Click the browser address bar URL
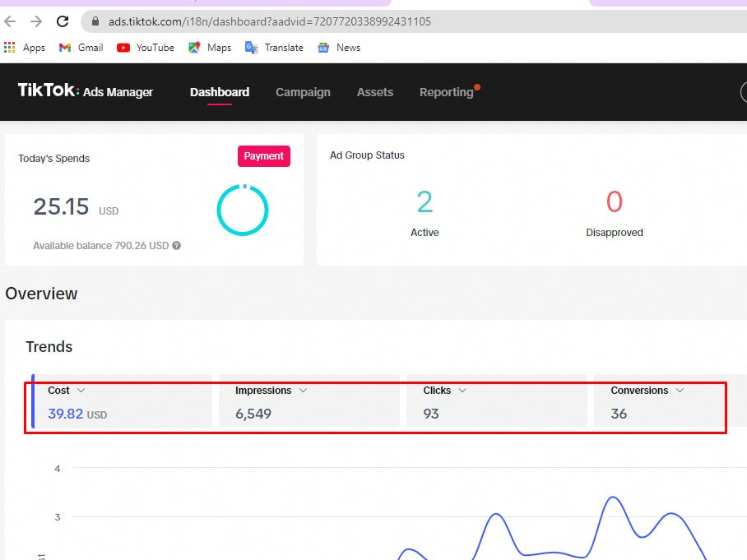This screenshot has width=747, height=560. pos(270,21)
